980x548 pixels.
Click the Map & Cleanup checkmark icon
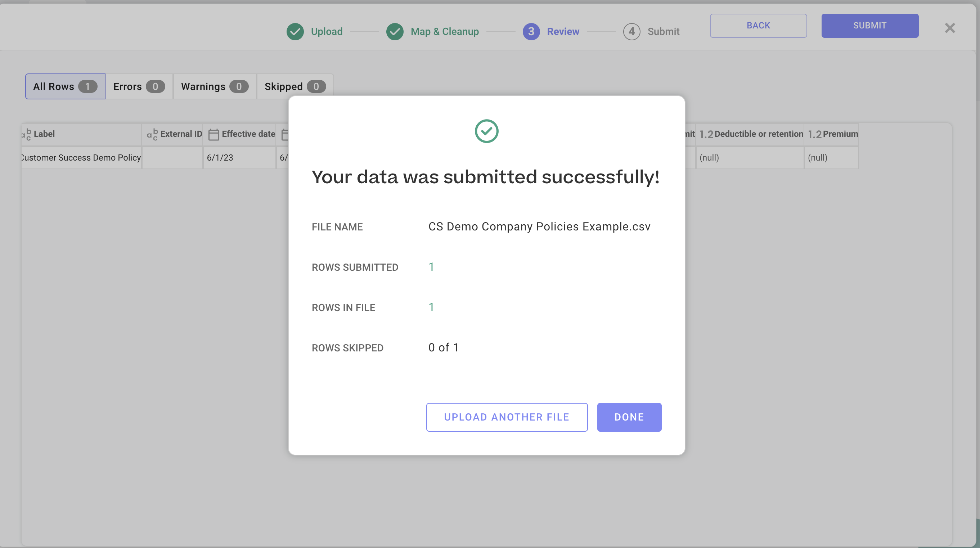tap(395, 32)
